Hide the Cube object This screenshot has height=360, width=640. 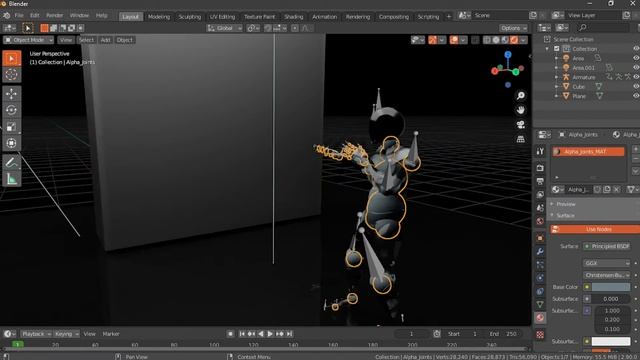coord(636,87)
